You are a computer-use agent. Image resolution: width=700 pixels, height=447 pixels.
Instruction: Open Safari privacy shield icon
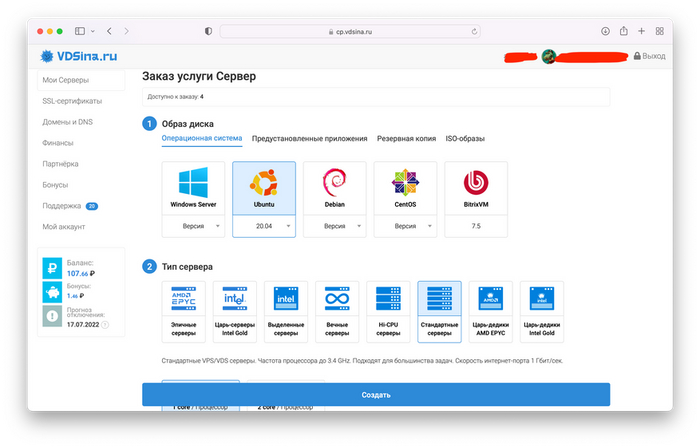point(208,31)
